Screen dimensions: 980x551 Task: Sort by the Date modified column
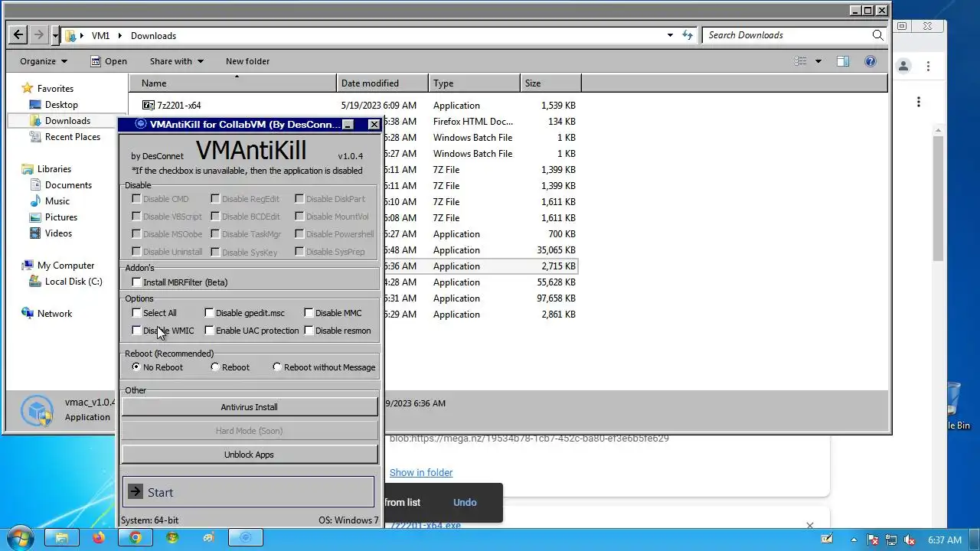tap(382, 83)
